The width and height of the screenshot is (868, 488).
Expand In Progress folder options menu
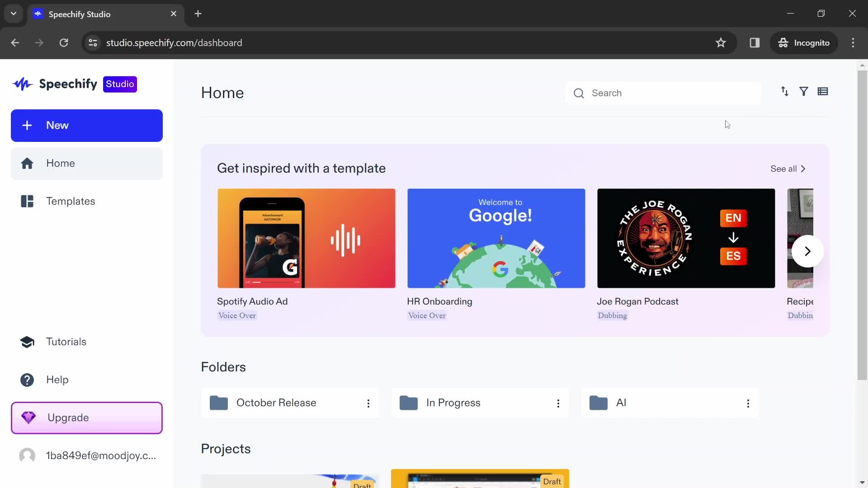coord(559,404)
